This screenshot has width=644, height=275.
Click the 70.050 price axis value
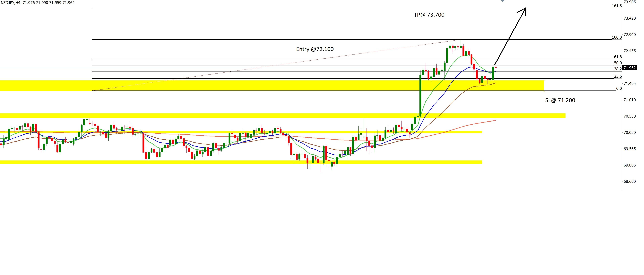pyautogui.click(x=630, y=133)
